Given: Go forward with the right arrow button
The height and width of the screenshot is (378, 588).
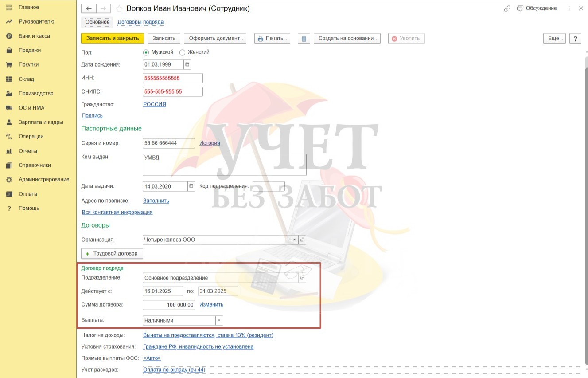Looking at the screenshot, I should (103, 8).
